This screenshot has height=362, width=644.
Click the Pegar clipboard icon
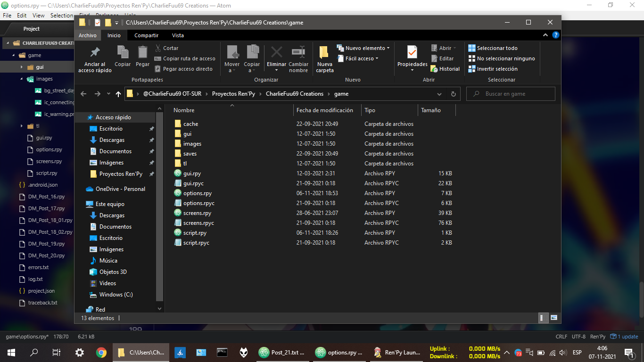142,52
